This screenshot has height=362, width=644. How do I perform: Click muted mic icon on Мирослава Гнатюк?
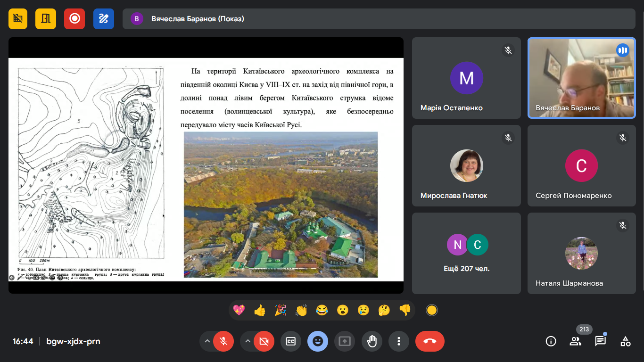pos(508,138)
